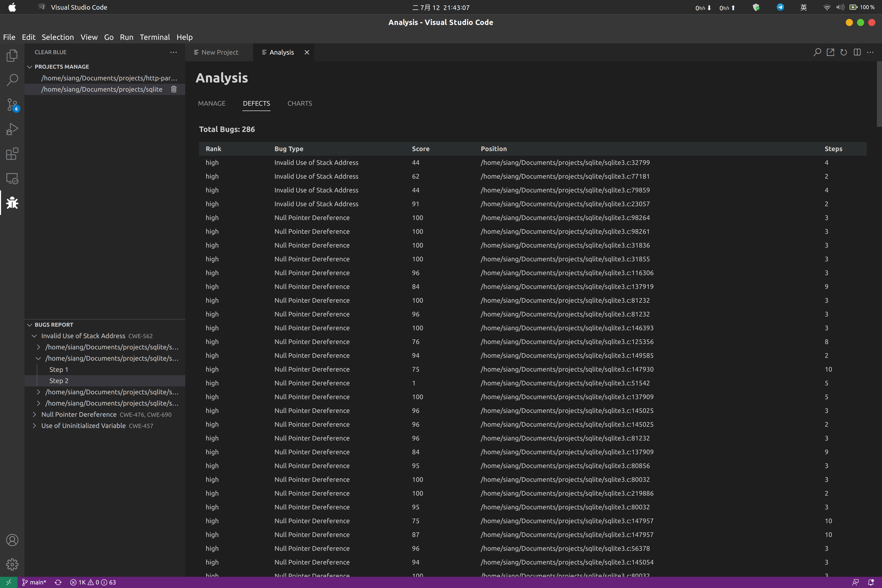Switch to the MANAGE tab
This screenshot has height=588, width=882.
click(211, 103)
